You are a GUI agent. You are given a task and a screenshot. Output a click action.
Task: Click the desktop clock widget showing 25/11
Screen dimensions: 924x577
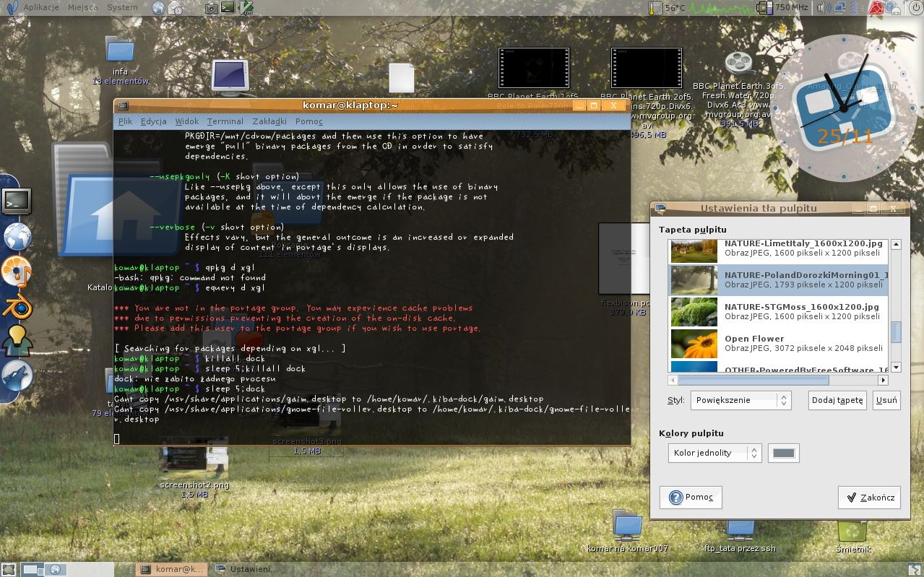pos(844,108)
